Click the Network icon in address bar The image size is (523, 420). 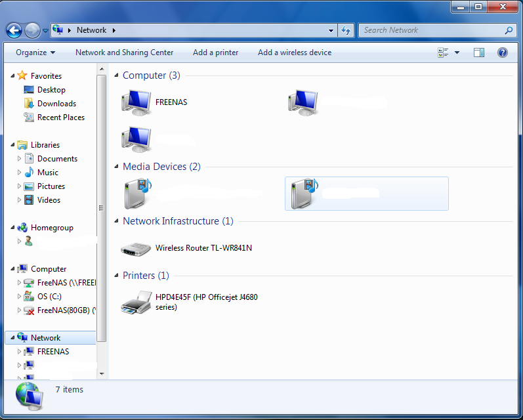coord(58,30)
